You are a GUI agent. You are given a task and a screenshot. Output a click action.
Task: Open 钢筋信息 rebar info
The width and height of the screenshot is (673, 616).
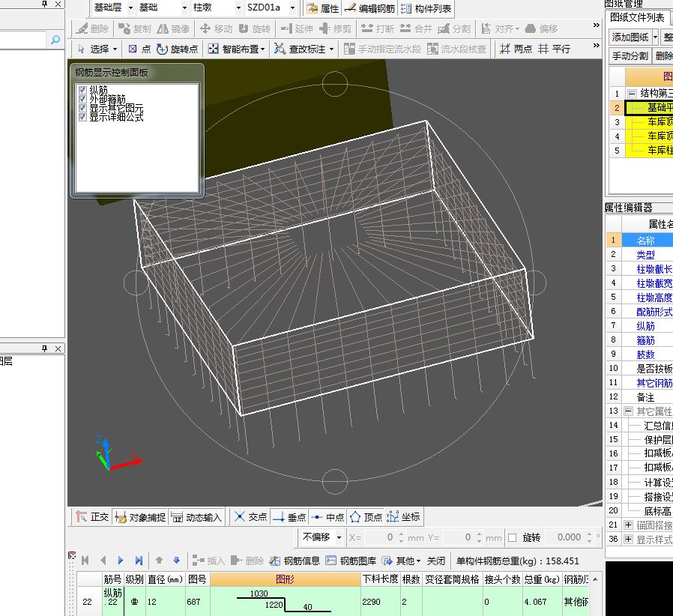[295, 561]
